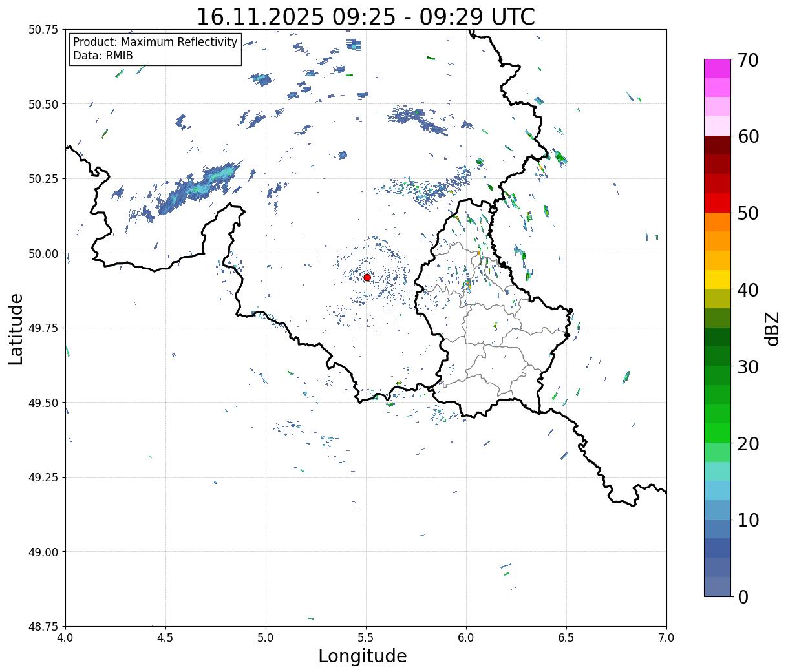This screenshot has height=672, width=788.
Task: Pick the dark maroon swatch just below 60
Action: click(718, 145)
